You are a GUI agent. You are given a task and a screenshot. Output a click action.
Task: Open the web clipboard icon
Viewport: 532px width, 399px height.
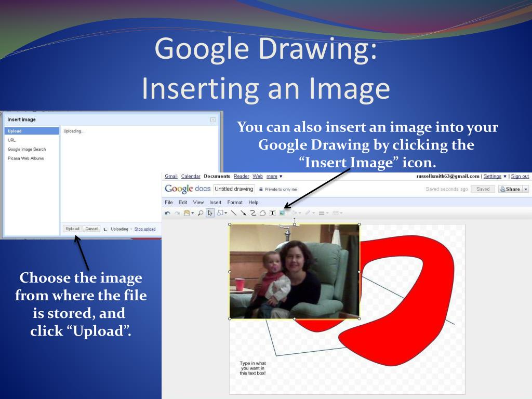point(187,213)
